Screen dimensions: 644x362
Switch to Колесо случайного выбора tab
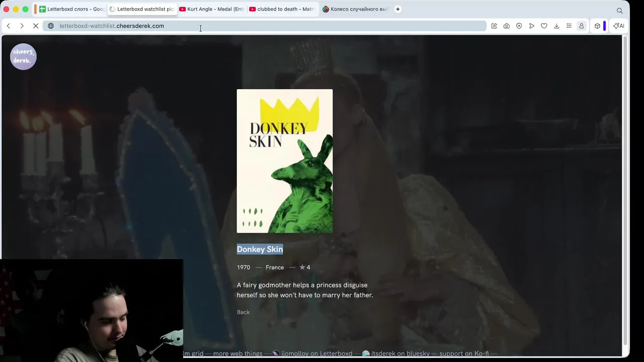[x=355, y=9]
